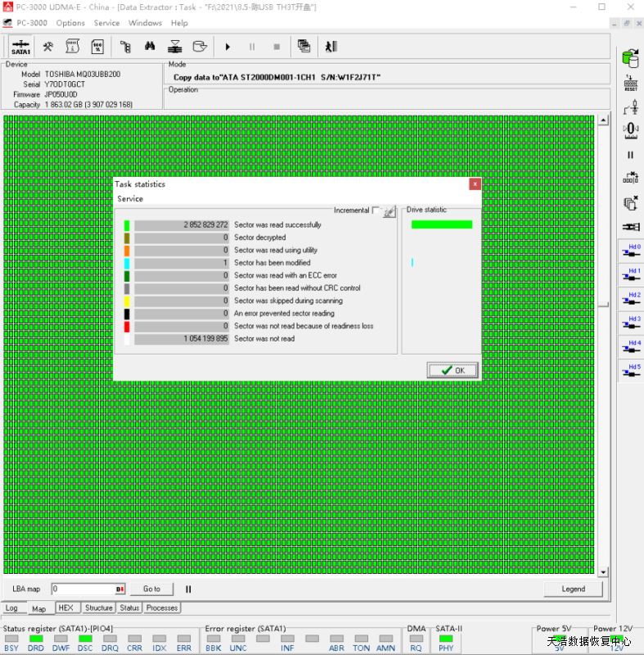Switch to the Structure tab
Viewport: 644px width, 655px height.
99,608
